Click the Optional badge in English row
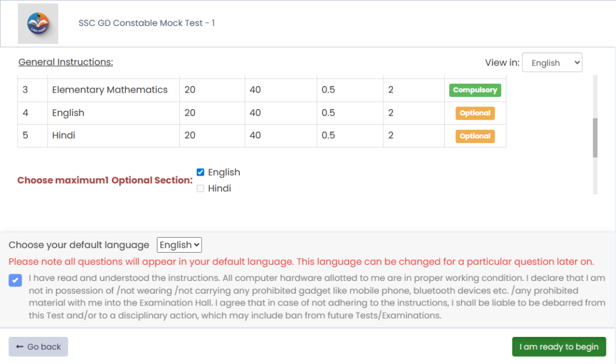 click(x=475, y=113)
